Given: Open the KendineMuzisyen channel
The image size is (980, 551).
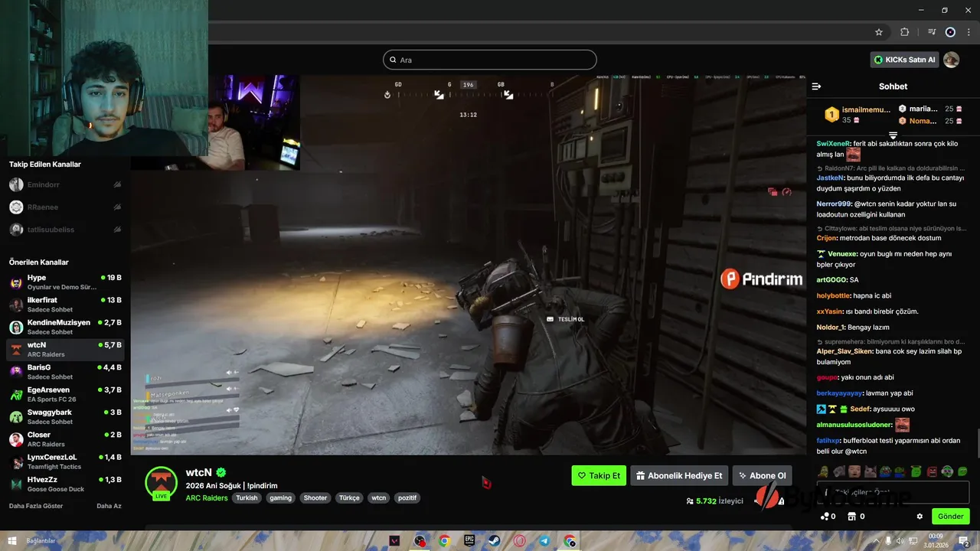Looking at the screenshot, I should pyautogui.click(x=65, y=327).
